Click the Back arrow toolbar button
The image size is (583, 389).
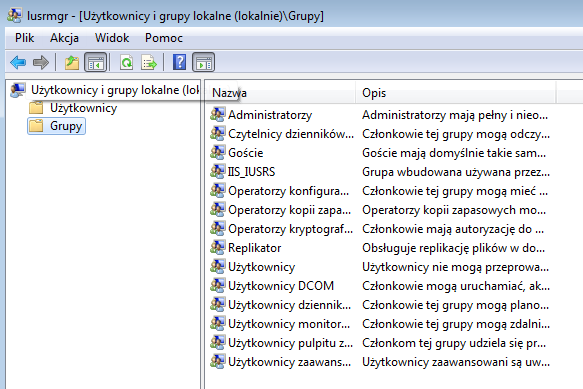click(18, 62)
